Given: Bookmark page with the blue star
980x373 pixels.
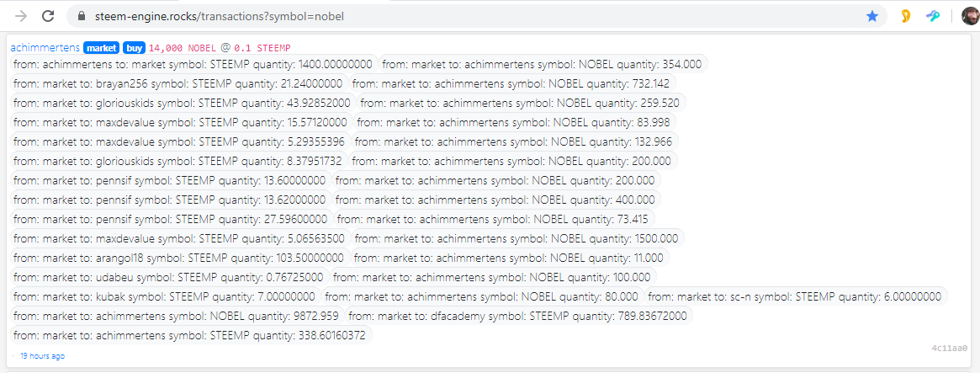Looking at the screenshot, I should coord(871,17).
